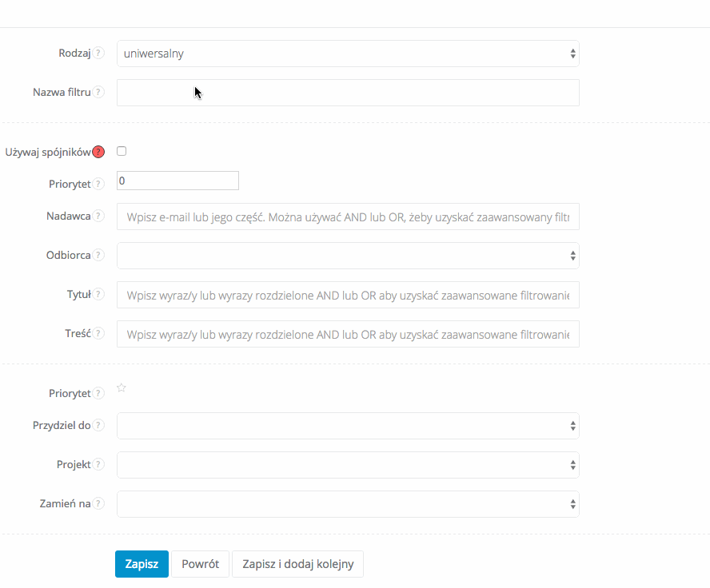
Task: Click the help icon next to Rodzaj
Action: click(x=98, y=54)
